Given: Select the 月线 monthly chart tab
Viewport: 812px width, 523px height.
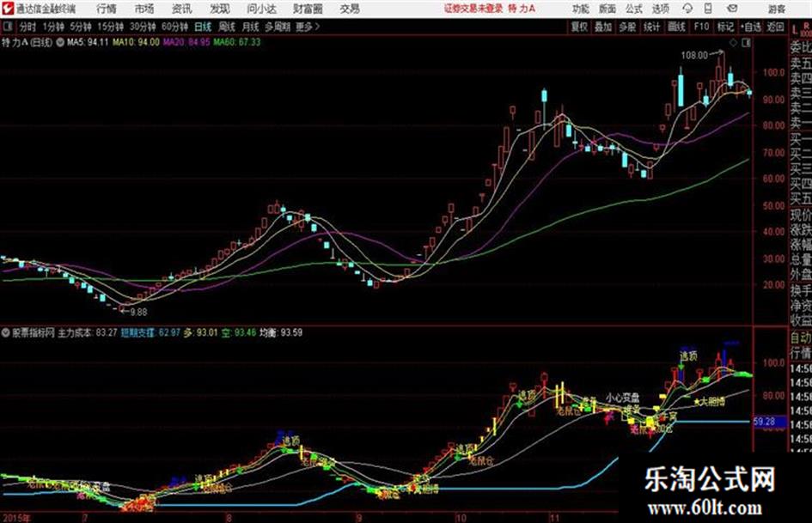Looking at the screenshot, I should tap(251, 27).
